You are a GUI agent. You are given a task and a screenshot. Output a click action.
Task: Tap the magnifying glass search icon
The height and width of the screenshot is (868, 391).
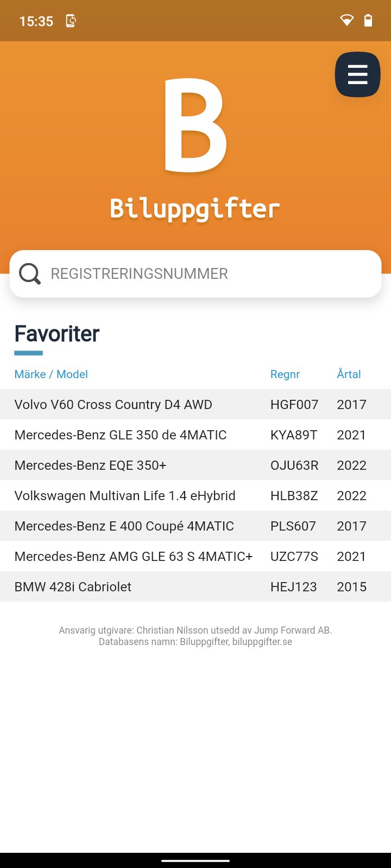(x=30, y=274)
